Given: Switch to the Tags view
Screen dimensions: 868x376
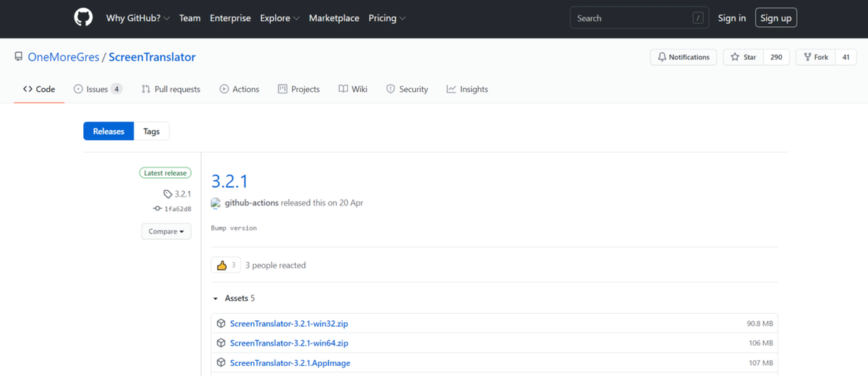Looking at the screenshot, I should tap(151, 131).
